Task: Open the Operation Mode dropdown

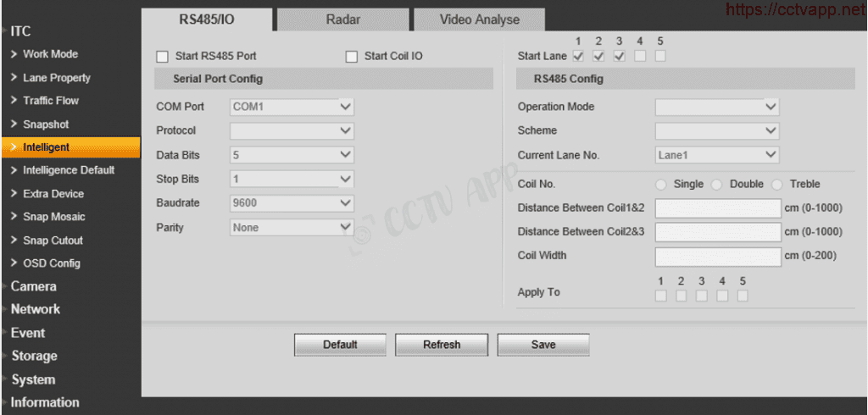Action: [716, 108]
